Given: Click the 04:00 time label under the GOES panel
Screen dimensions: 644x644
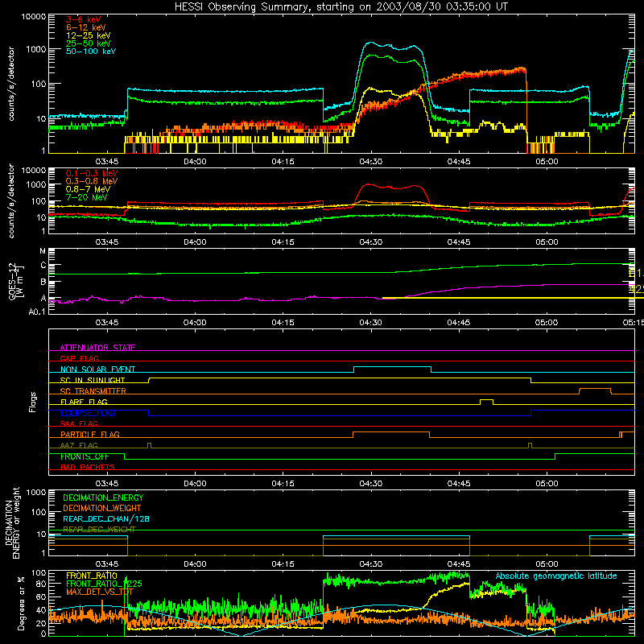Looking at the screenshot, I should pyautogui.click(x=195, y=323).
